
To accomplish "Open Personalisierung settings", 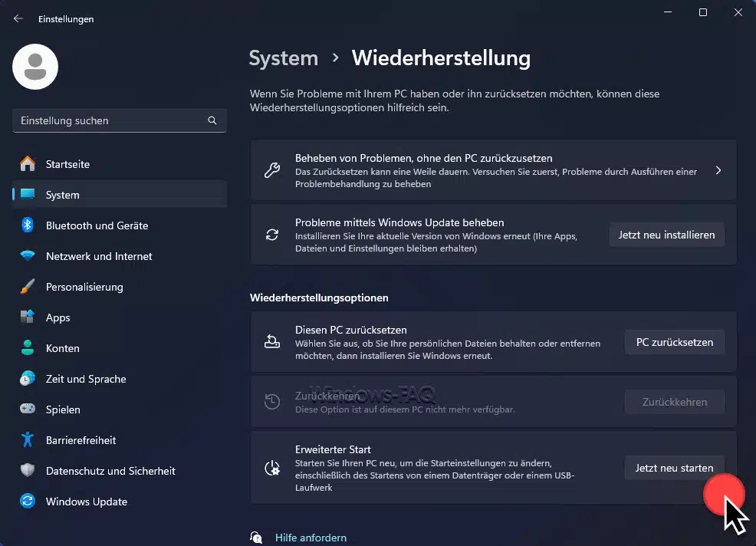I will tap(120, 287).
